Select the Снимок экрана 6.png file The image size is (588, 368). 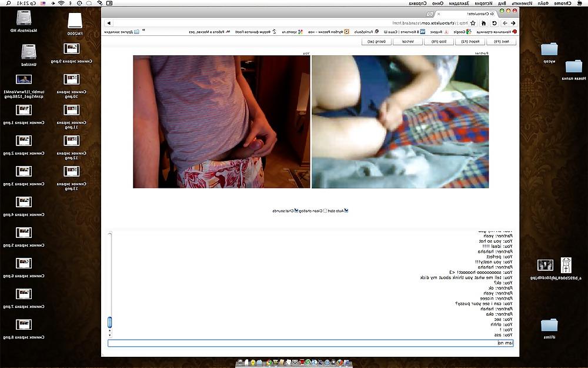pyautogui.click(x=24, y=263)
